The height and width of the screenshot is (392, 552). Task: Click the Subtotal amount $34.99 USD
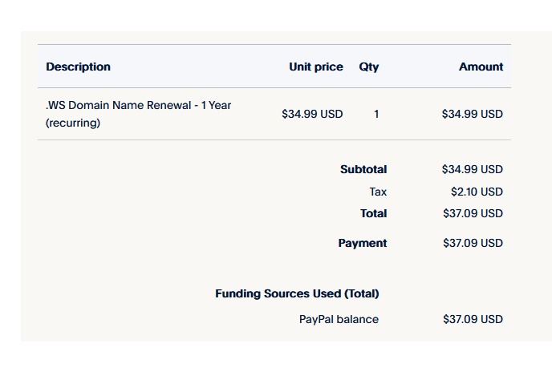pos(473,169)
